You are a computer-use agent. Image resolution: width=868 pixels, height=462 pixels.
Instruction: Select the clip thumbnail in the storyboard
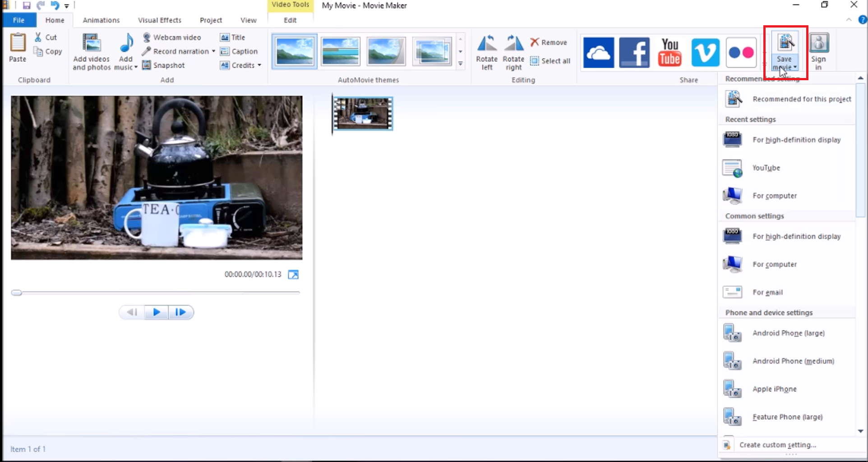[x=362, y=114]
